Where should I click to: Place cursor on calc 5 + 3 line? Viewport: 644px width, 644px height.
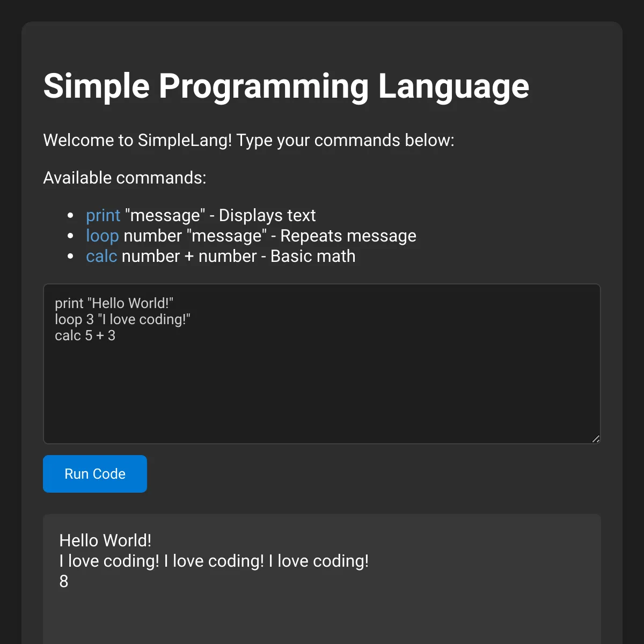click(x=85, y=335)
